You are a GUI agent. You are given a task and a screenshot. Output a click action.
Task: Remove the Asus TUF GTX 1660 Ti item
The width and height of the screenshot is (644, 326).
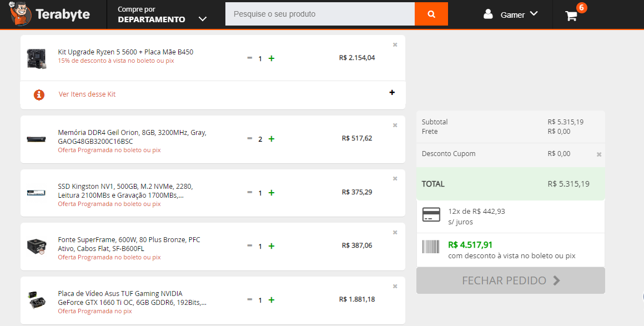[395, 286]
